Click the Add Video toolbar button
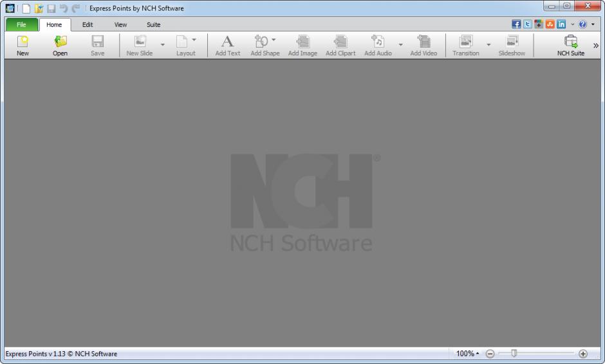 pos(423,46)
